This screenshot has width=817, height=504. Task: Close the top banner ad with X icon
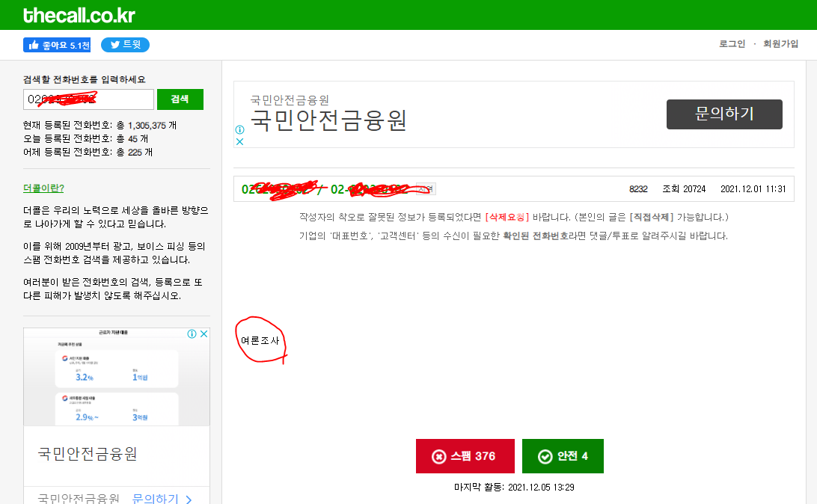[239, 141]
